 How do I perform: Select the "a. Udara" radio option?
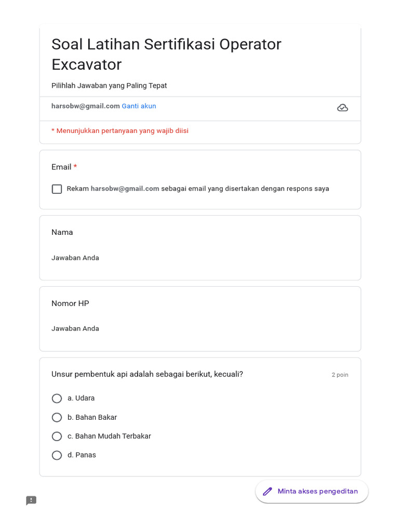coord(57,398)
